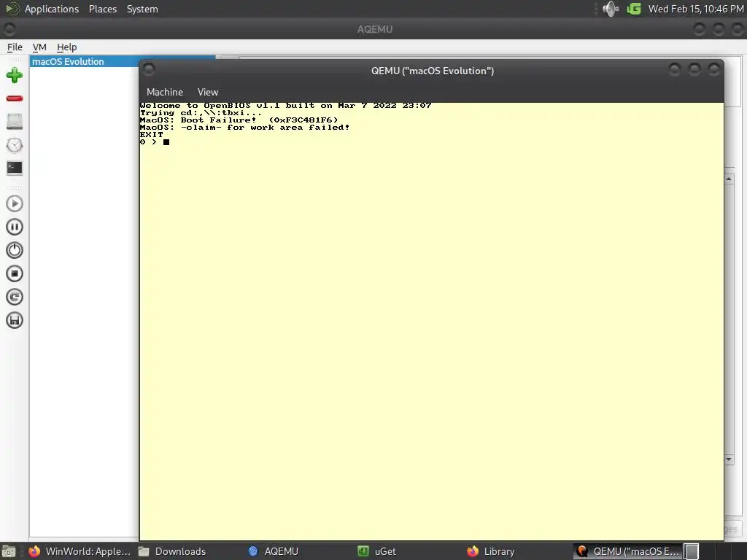Pause the VM with the pause button
The image size is (747, 560).
[x=15, y=227]
